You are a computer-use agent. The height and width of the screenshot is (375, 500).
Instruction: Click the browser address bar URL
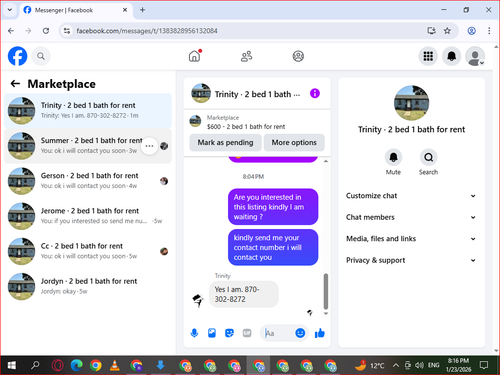[147, 31]
